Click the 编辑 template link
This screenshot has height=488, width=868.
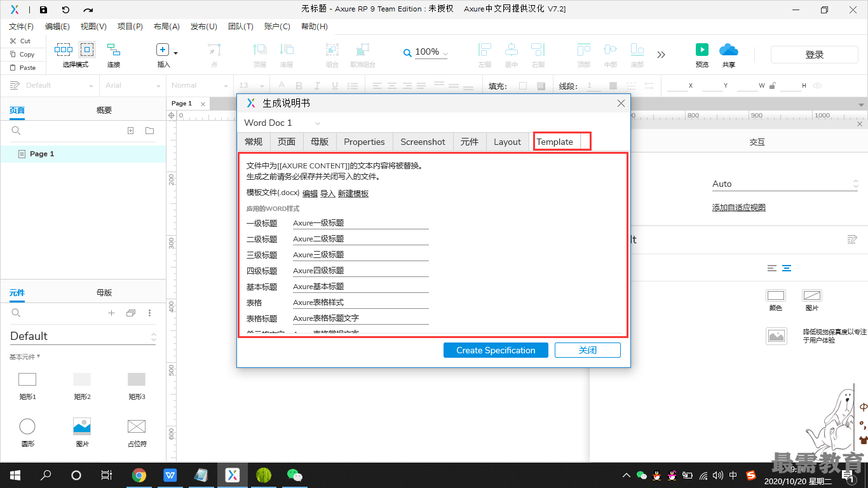tap(309, 194)
